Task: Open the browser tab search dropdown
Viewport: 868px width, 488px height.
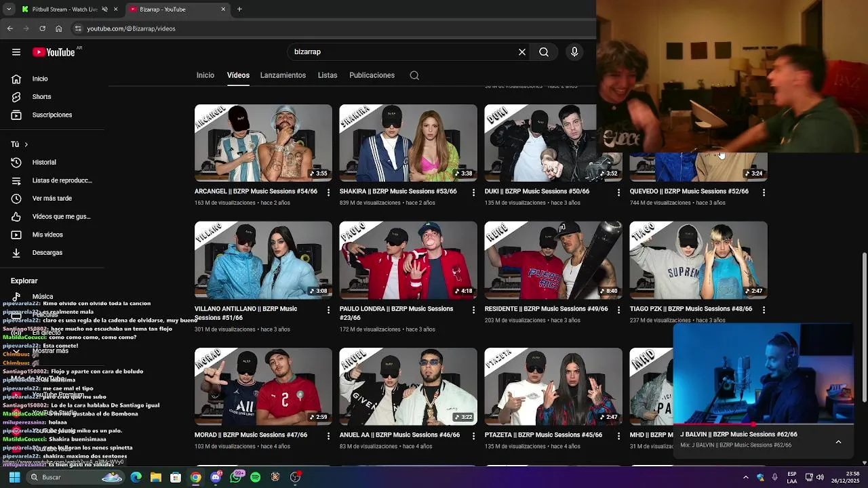Action: click(x=9, y=9)
